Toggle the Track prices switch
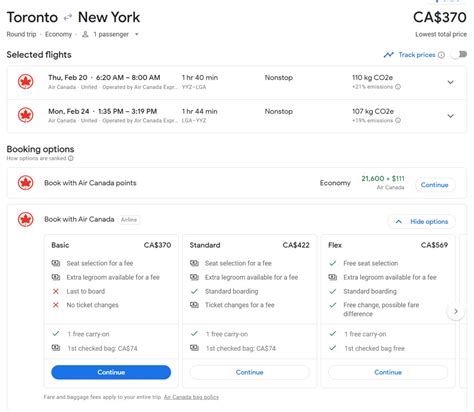474x412 pixels. [460, 54]
